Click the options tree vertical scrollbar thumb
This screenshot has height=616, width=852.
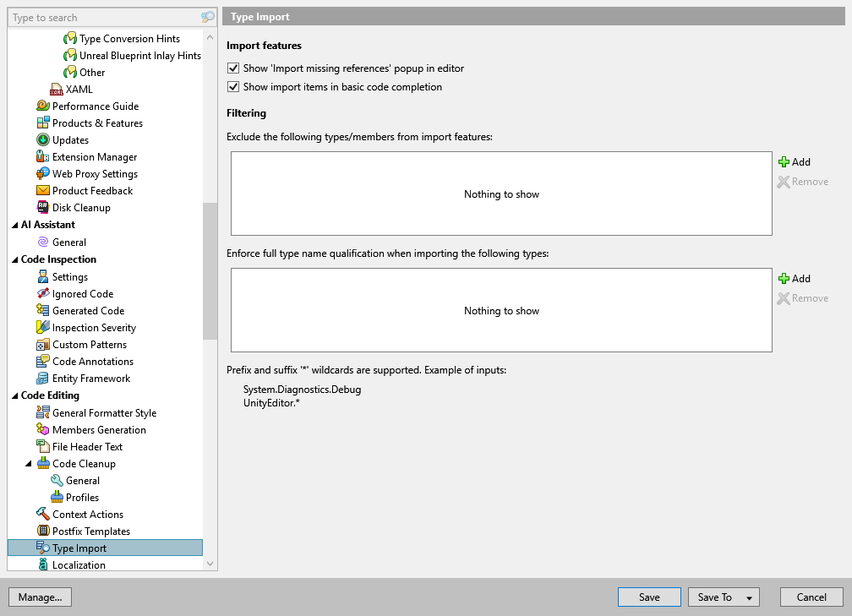210,271
